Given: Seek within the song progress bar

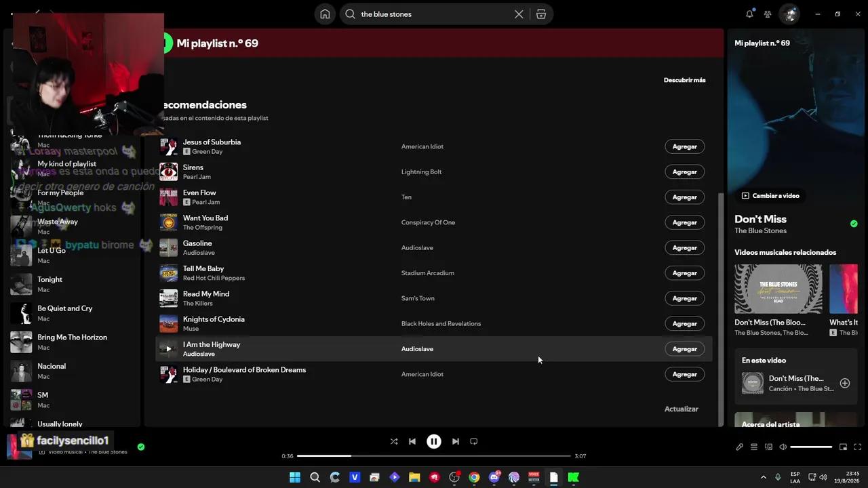Looking at the screenshot, I should click(x=434, y=456).
